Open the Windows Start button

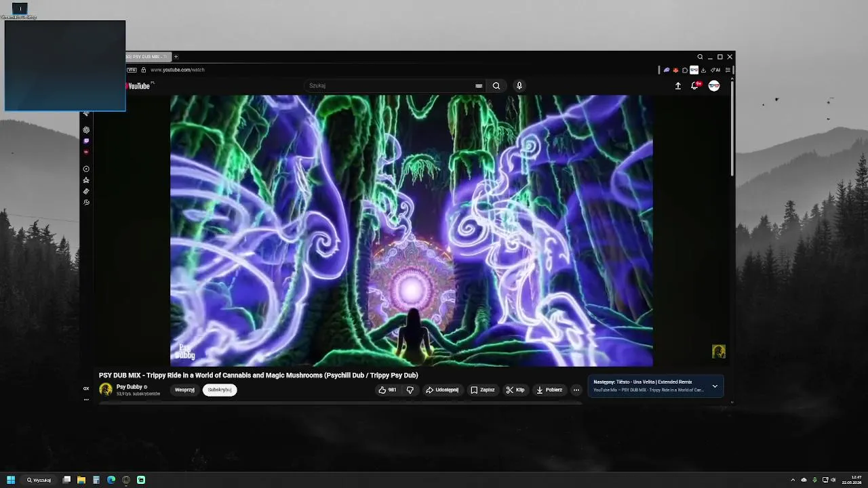click(x=11, y=480)
